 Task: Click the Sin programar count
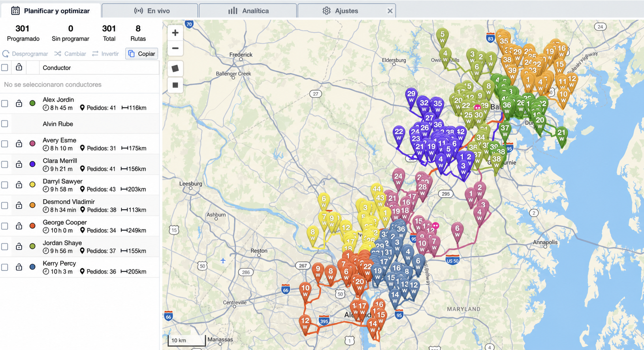[x=70, y=28]
